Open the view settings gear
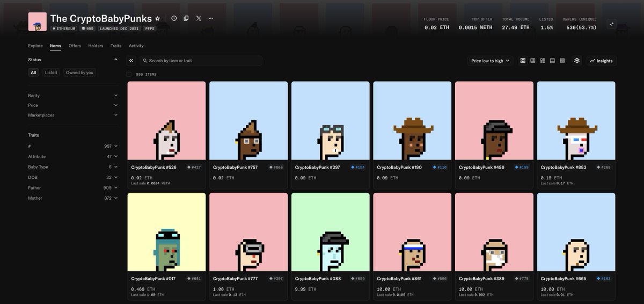The width and height of the screenshot is (644, 304). pos(577,61)
